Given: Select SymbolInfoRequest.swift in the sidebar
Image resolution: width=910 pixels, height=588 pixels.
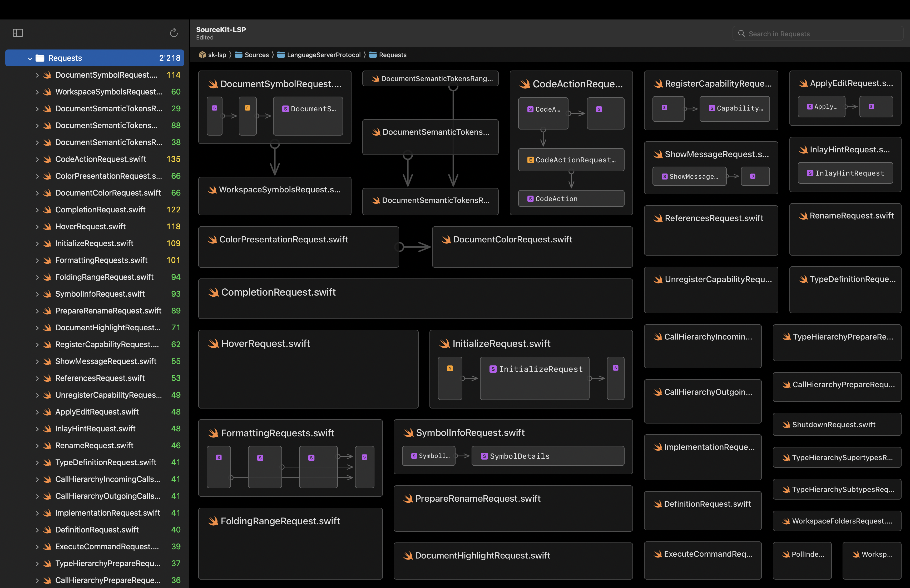Looking at the screenshot, I should point(95,294).
